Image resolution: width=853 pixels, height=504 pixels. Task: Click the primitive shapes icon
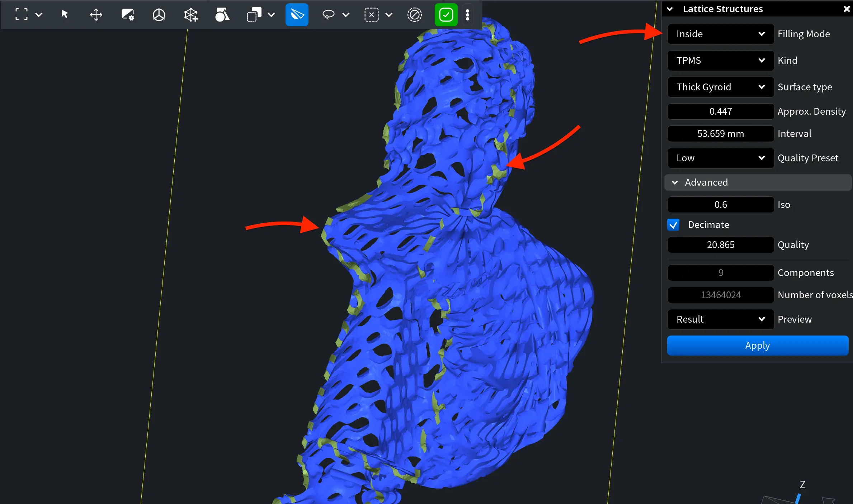pos(222,15)
